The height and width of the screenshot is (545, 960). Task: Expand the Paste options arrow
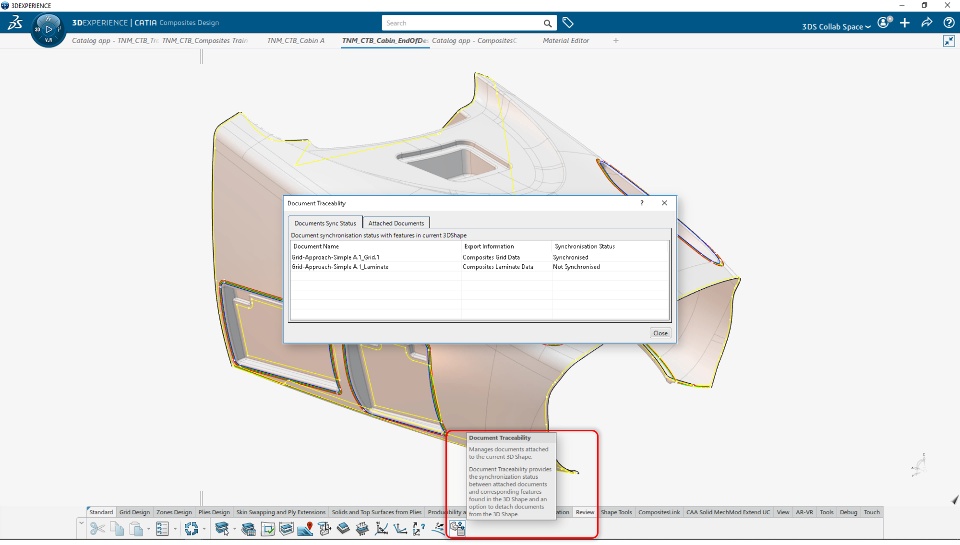149,529
